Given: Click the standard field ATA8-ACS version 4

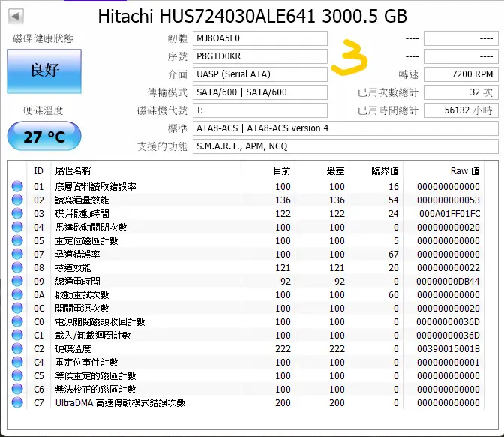Looking at the screenshot, I should 346,128.
